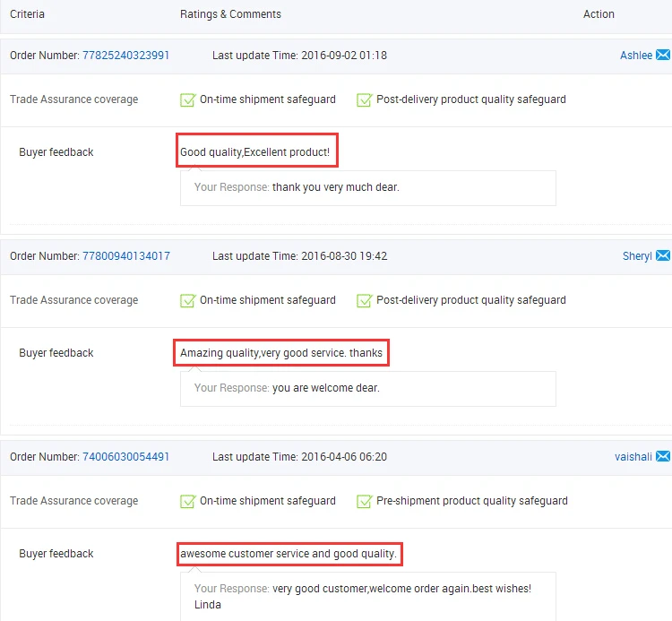Open order number 77825240323991
672x621 pixels.
(125, 56)
